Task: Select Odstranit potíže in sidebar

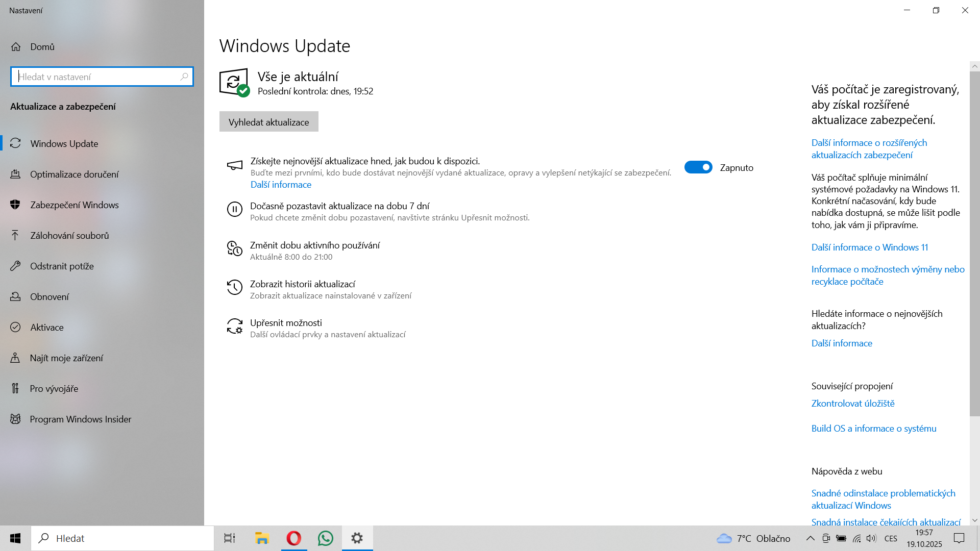Action: click(62, 266)
